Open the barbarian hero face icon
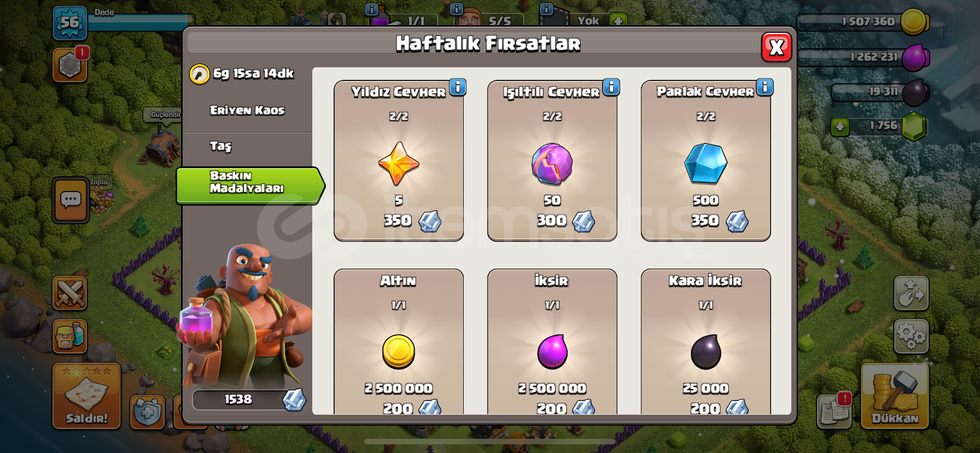This screenshot has width=980, height=453. tap(70, 336)
